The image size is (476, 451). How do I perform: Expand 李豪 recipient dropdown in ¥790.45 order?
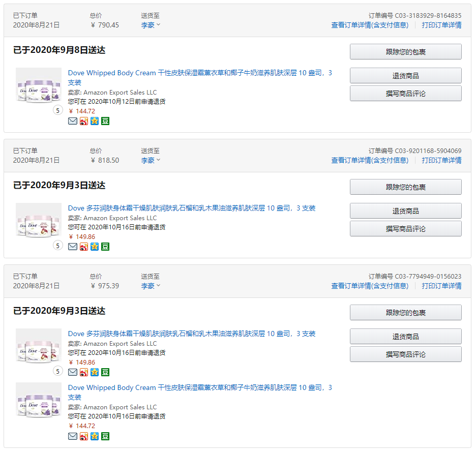(151, 25)
